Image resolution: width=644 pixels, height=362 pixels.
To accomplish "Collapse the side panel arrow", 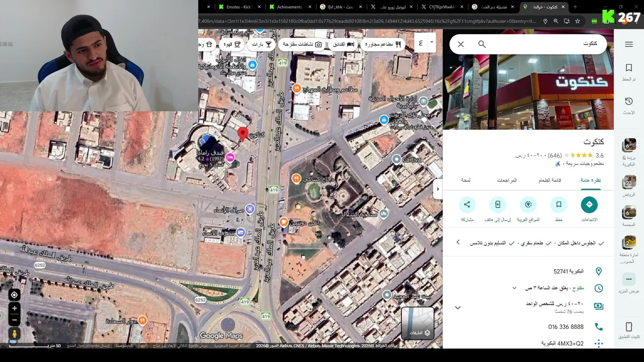I will (x=438, y=189).
